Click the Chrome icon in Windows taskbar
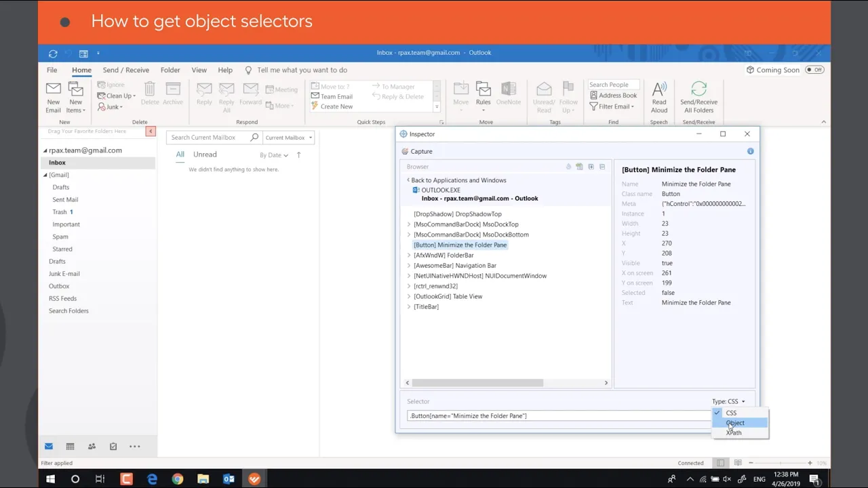 [x=177, y=479]
